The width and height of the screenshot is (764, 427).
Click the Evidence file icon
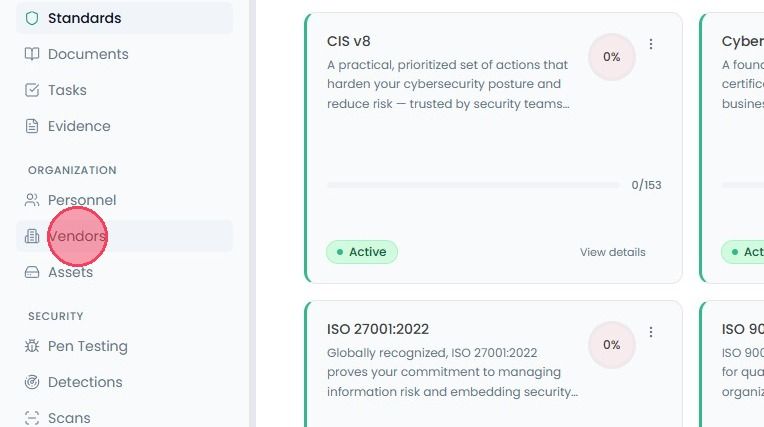[x=32, y=126]
